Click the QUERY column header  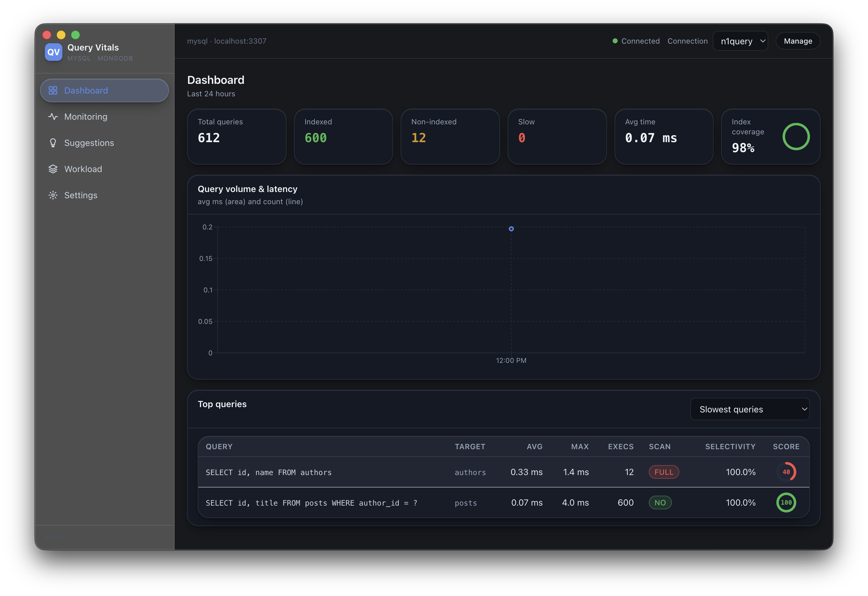tap(219, 447)
